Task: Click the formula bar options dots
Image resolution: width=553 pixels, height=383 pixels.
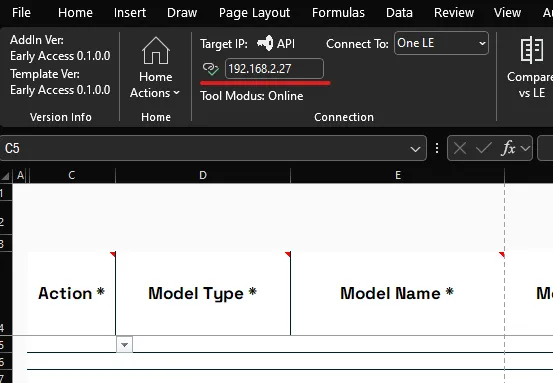Action: 437,148
